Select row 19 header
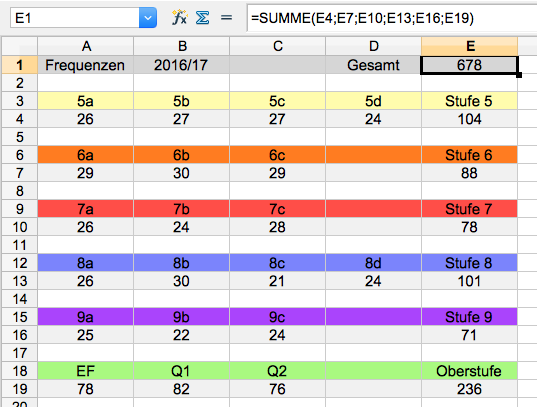 20,389
